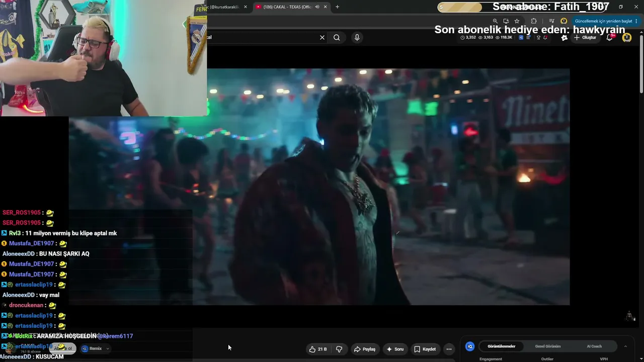This screenshot has height=362, width=644.
Task: Click chat message 'BU NASI ŞARKI AQ'
Action: click(64, 254)
